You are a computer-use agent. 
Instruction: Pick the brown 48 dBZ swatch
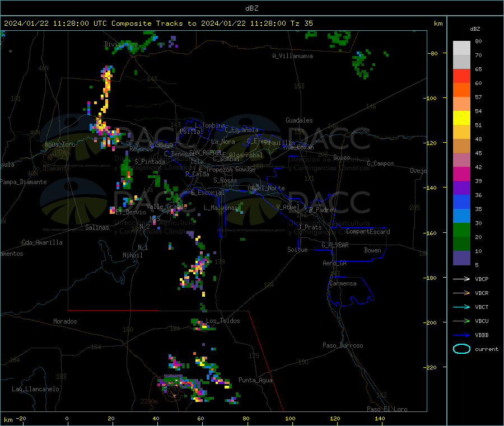pos(461,146)
